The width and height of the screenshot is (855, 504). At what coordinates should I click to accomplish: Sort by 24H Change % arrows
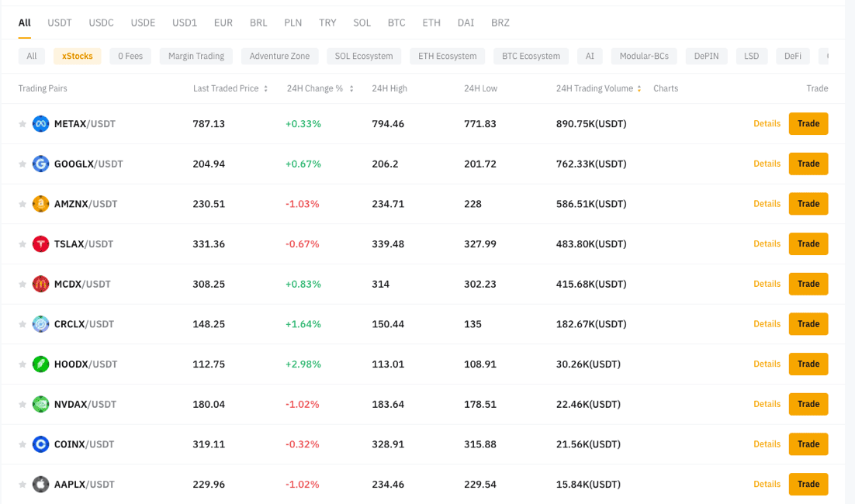351,89
